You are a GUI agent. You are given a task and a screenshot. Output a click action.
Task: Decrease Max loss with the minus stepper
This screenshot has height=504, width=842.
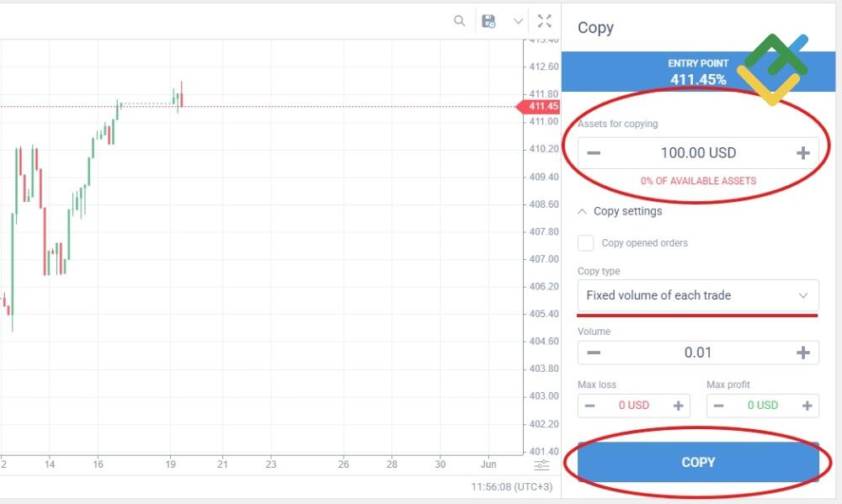tap(589, 405)
